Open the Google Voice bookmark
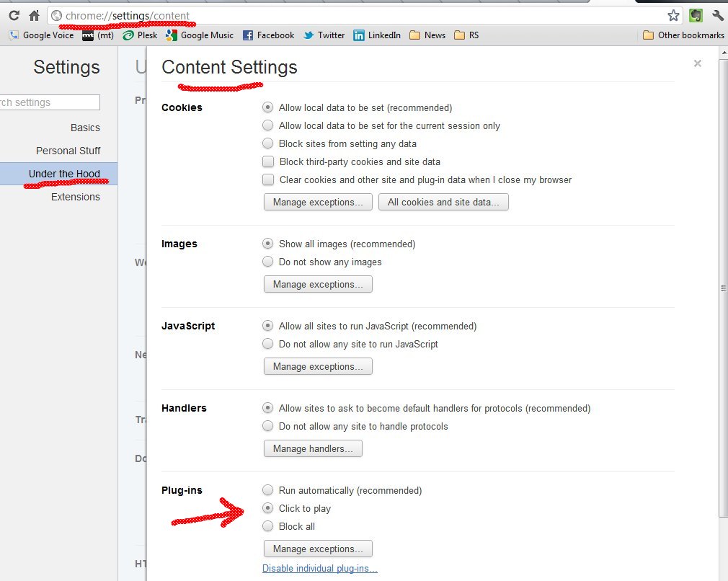 tap(41, 35)
